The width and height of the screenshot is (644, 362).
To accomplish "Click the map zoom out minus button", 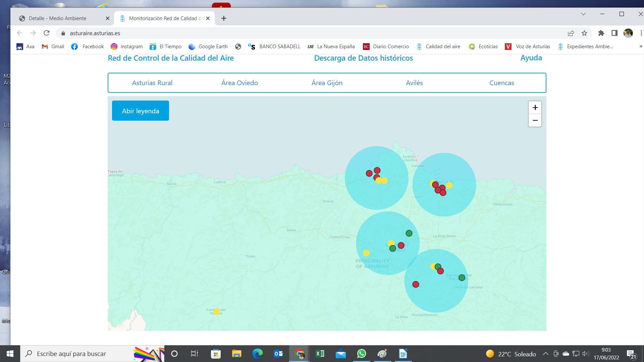I will pos(535,120).
